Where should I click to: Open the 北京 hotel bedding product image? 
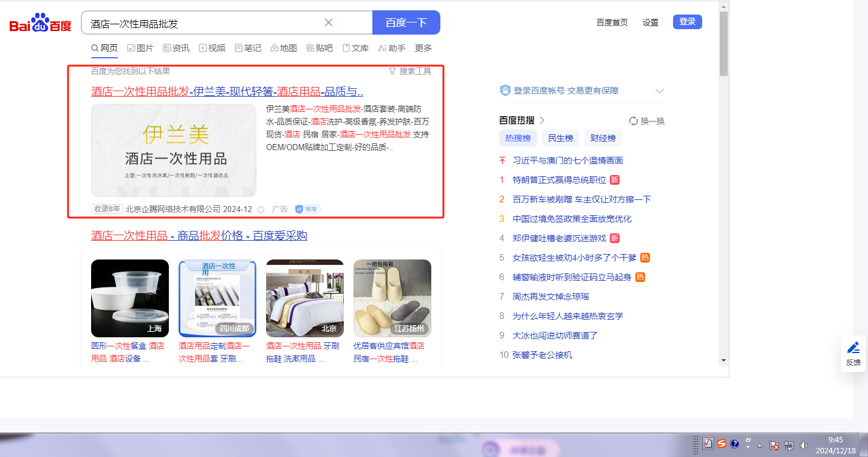click(x=305, y=298)
